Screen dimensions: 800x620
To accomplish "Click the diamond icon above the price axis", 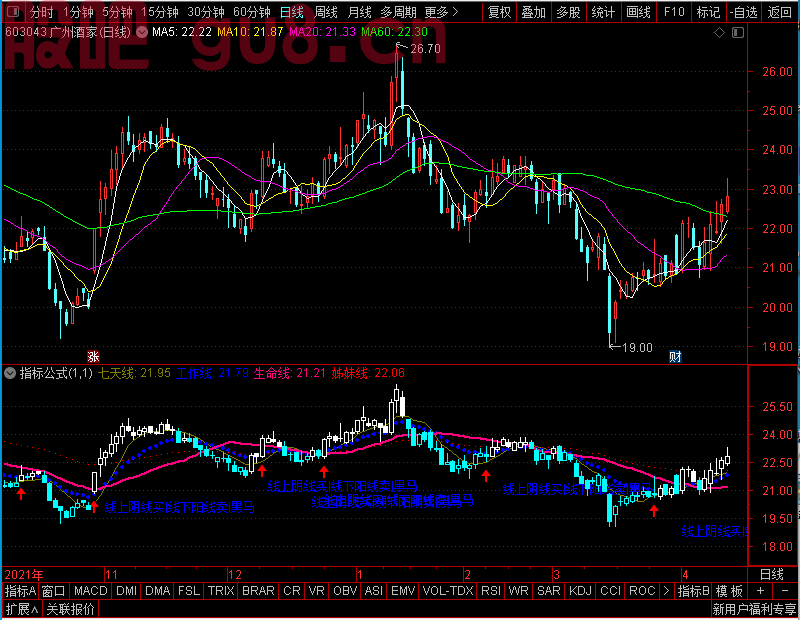I will pyautogui.click(x=719, y=33).
